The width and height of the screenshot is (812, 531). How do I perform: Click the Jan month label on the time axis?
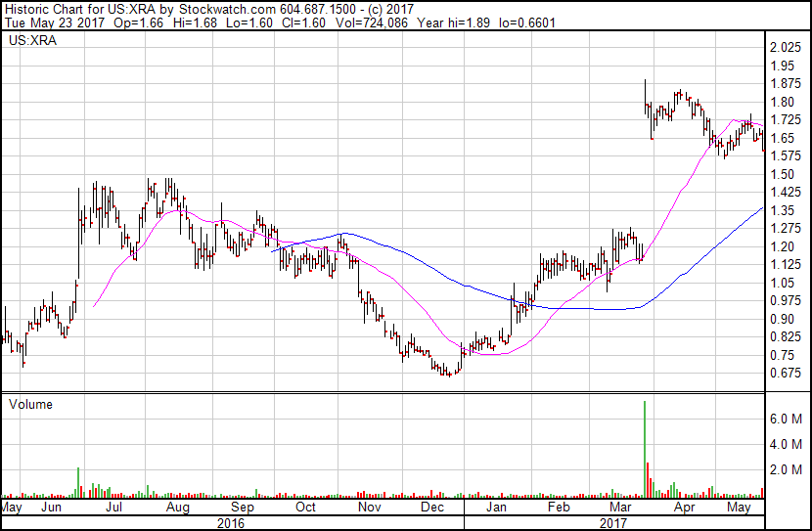pyautogui.click(x=496, y=509)
